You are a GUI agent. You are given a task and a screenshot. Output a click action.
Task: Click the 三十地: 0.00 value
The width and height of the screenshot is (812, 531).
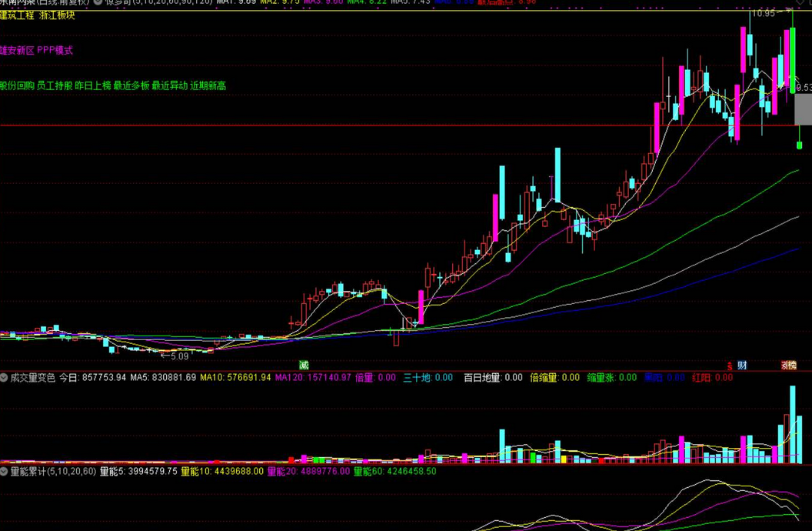[428, 378]
